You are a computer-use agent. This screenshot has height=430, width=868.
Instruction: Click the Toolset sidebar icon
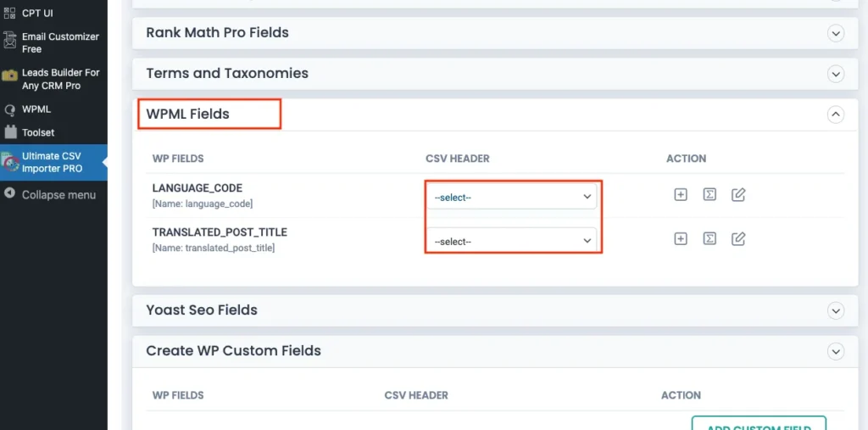pyautogui.click(x=10, y=132)
